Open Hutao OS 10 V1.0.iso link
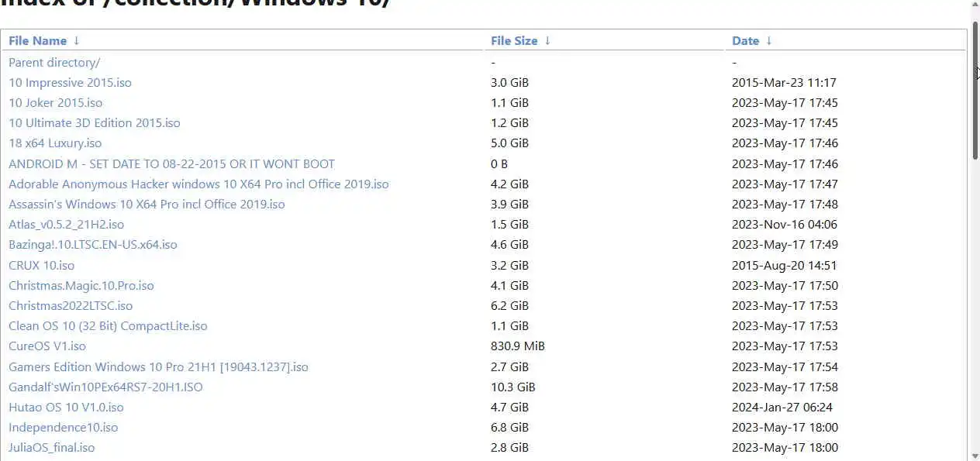Image resolution: width=980 pixels, height=461 pixels. tap(66, 408)
